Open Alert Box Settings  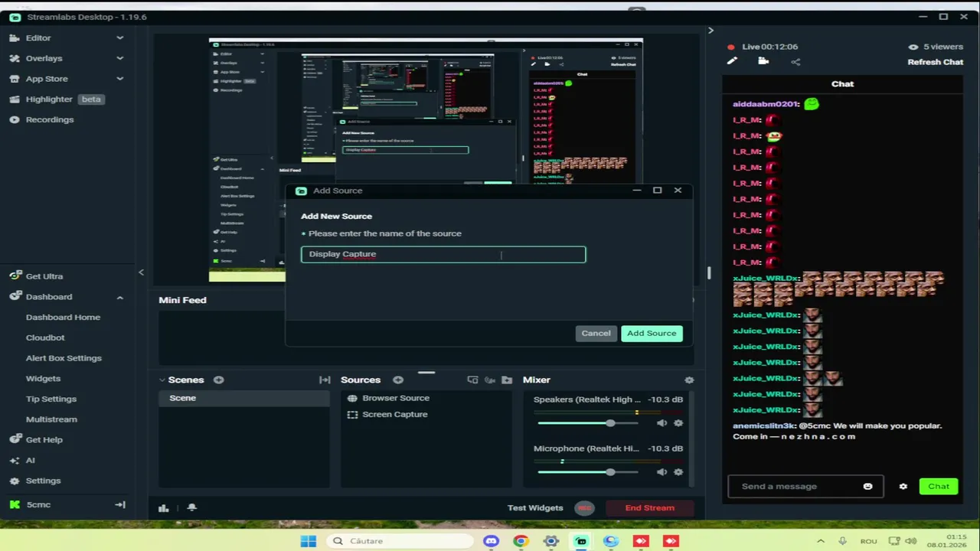point(64,358)
